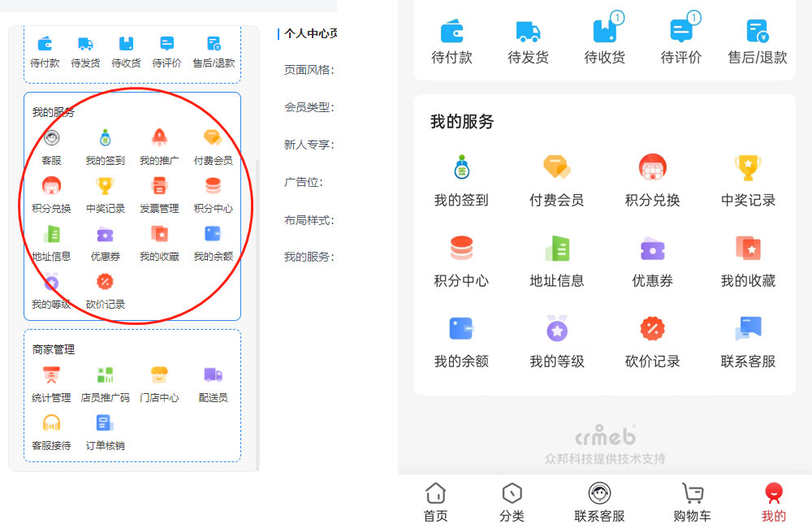The height and width of the screenshot is (528, 812).
Task: Select 中奖记录 in the editor panel
Action: pos(105,195)
